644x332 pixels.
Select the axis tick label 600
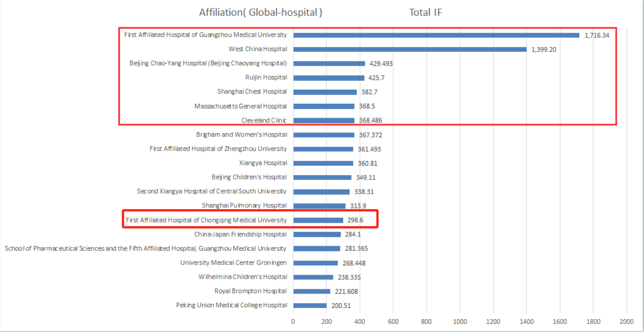pyautogui.click(x=393, y=321)
